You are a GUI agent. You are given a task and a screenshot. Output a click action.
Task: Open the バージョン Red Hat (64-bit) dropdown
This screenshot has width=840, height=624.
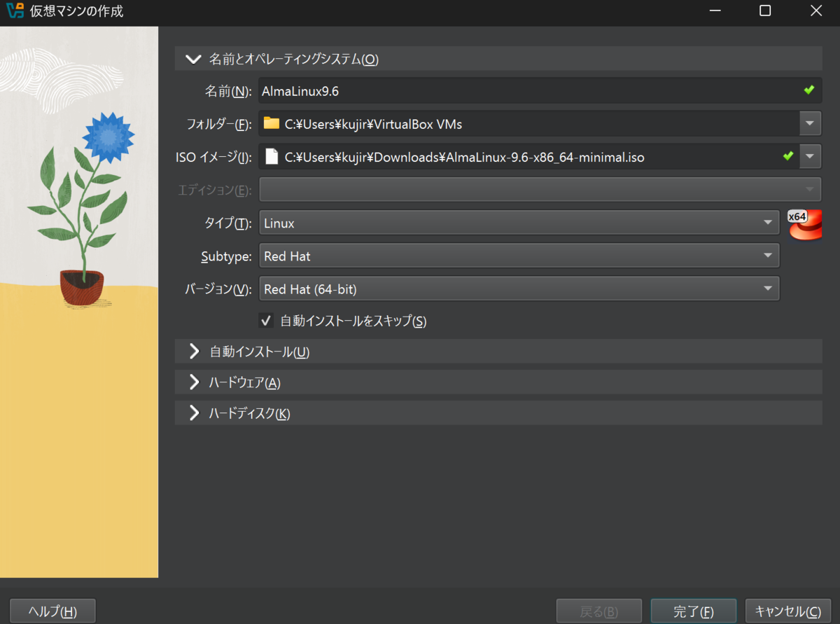click(x=519, y=289)
